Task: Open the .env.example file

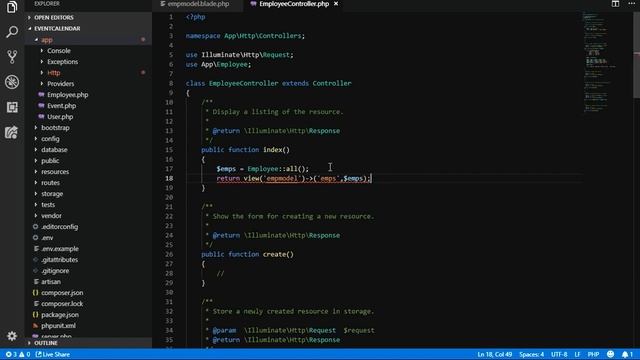Action: (89, 249)
